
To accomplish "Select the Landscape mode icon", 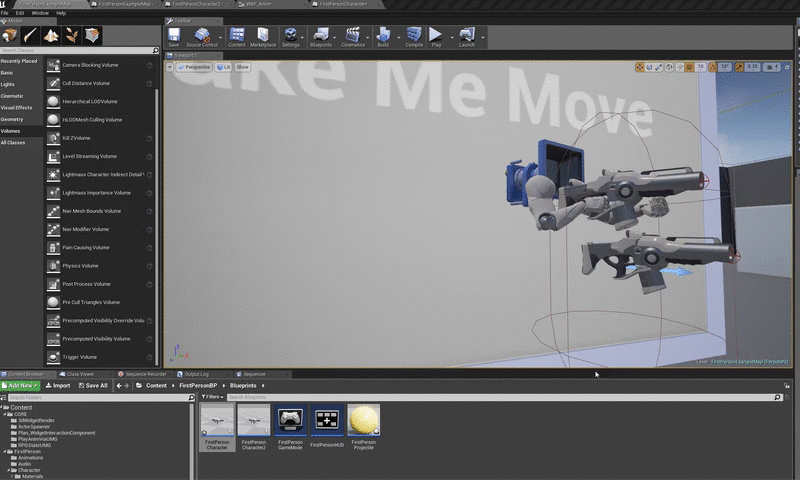I will pyautogui.click(x=50, y=35).
